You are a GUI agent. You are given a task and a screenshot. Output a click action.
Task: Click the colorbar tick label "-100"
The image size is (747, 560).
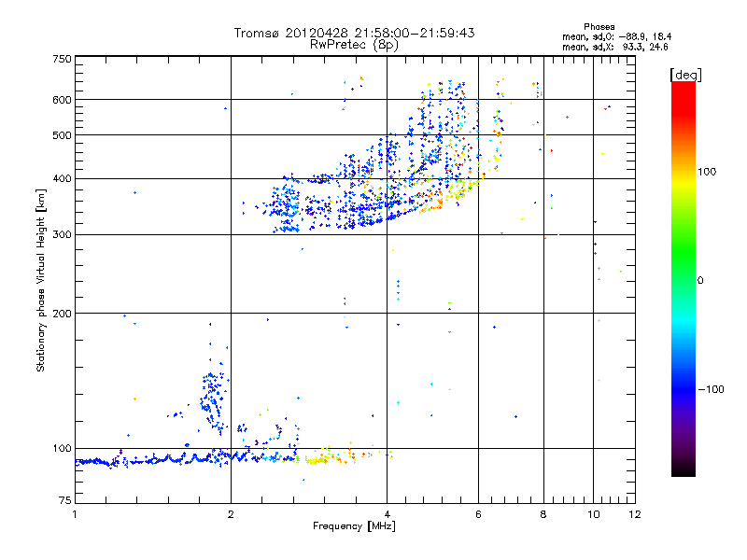[711, 389]
